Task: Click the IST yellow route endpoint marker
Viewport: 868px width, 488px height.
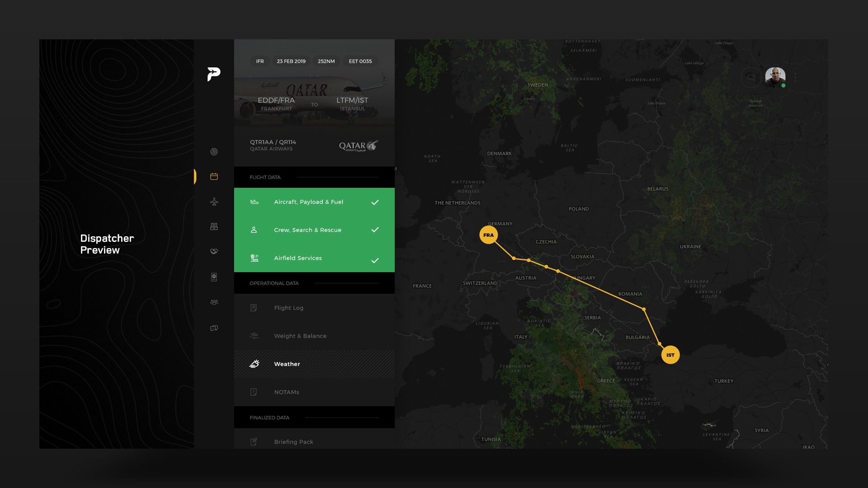Action: pyautogui.click(x=670, y=355)
